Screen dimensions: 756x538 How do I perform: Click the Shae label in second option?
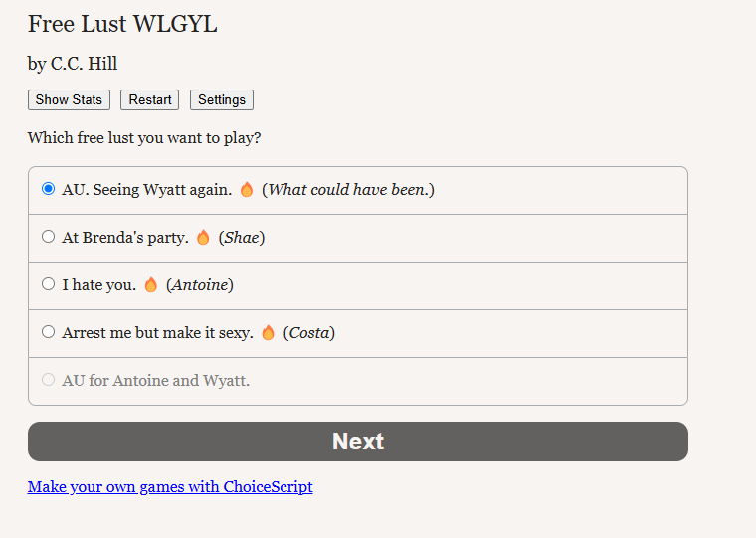[242, 238]
